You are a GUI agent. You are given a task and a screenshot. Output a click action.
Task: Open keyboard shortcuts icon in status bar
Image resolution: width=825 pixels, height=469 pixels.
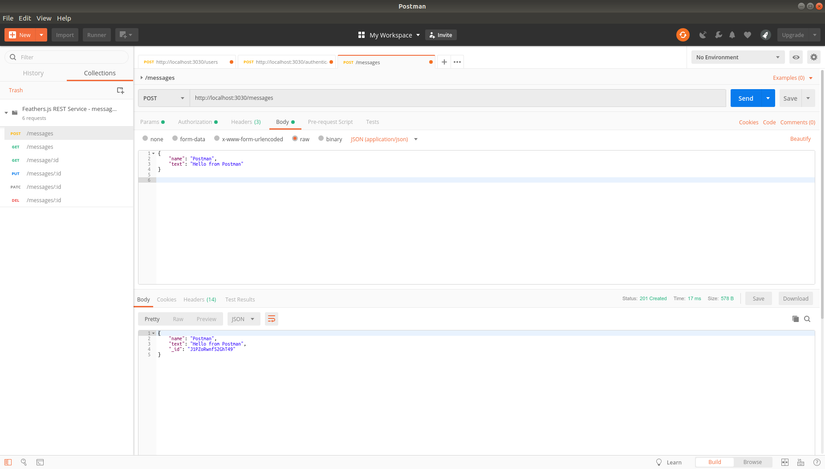[x=801, y=462]
